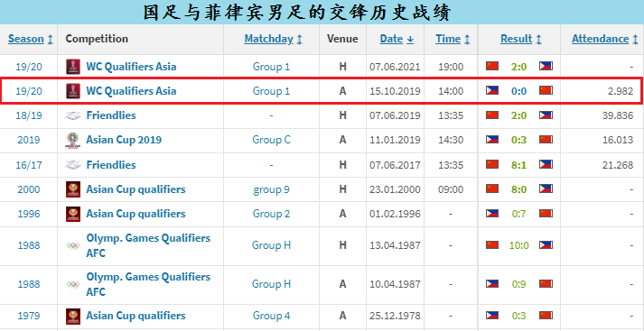
Task: Open the Asian Cup qualifiers link for 1979
Action: 135,316
